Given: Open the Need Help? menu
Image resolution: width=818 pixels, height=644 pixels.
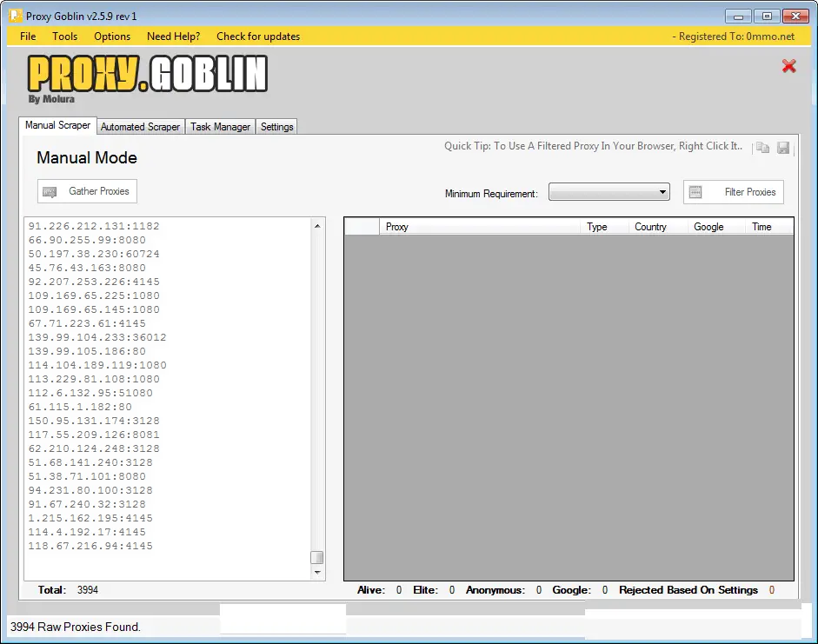Looking at the screenshot, I should click(x=173, y=37).
